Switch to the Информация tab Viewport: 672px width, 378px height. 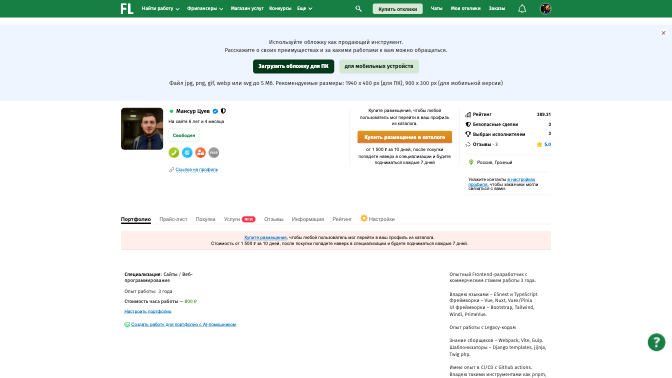(308, 219)
